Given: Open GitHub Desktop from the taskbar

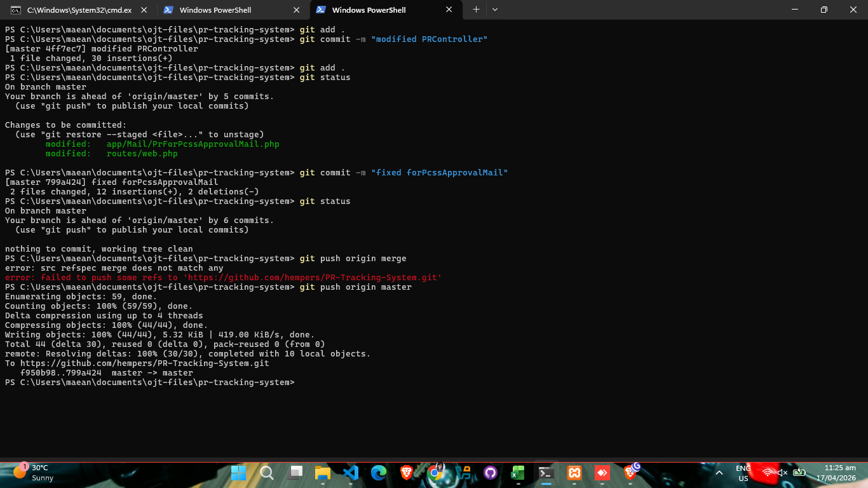Looking at the screenshot, I should (x=490, y=473).
